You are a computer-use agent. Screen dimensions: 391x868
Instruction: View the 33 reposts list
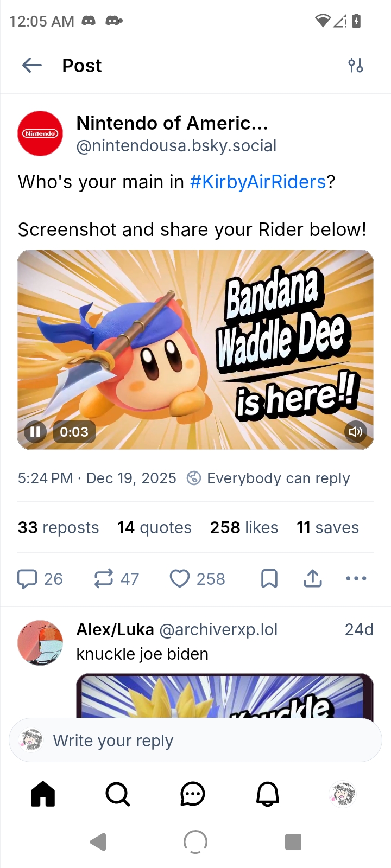pyautogui.click(x=59, y=527)
